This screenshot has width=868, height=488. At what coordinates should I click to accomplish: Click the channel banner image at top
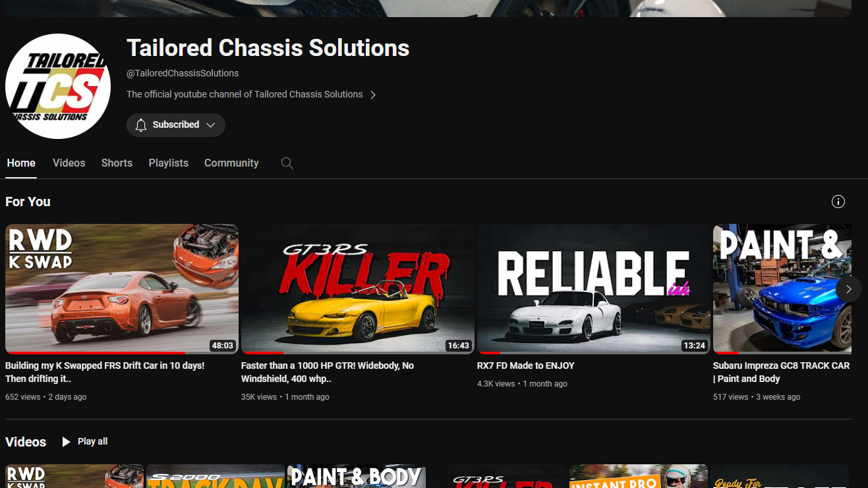(x=428, y=8)
